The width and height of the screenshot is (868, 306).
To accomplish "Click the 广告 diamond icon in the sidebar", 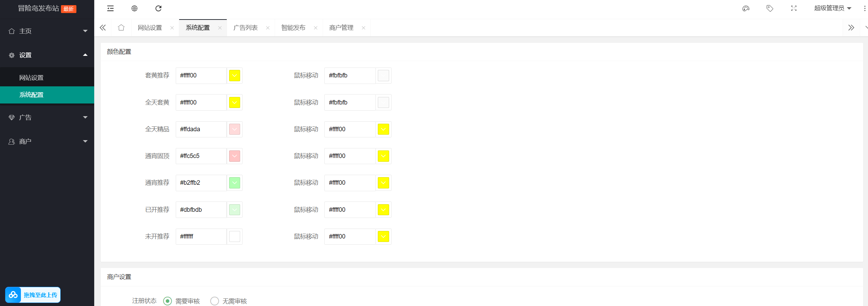I will point(12,118).
